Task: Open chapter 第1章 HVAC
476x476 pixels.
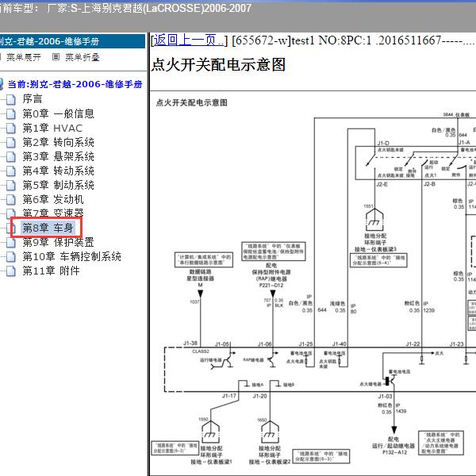Action: [x=52, y=128]
